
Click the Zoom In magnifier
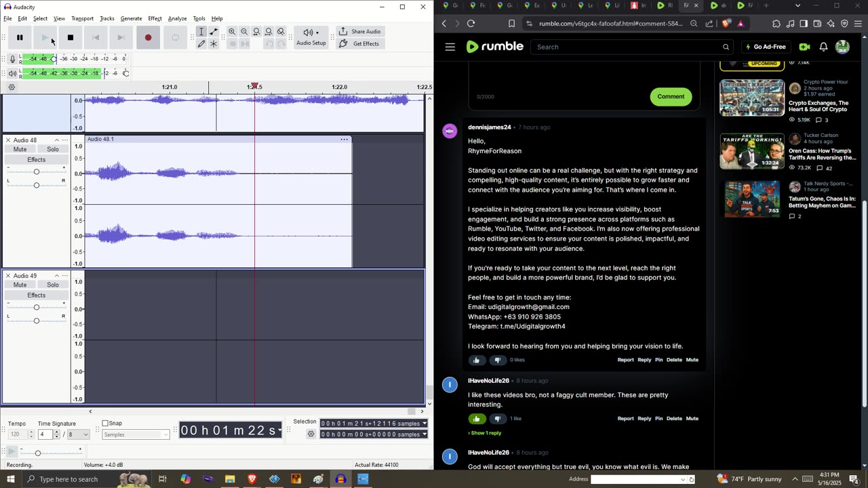(232, 32)
